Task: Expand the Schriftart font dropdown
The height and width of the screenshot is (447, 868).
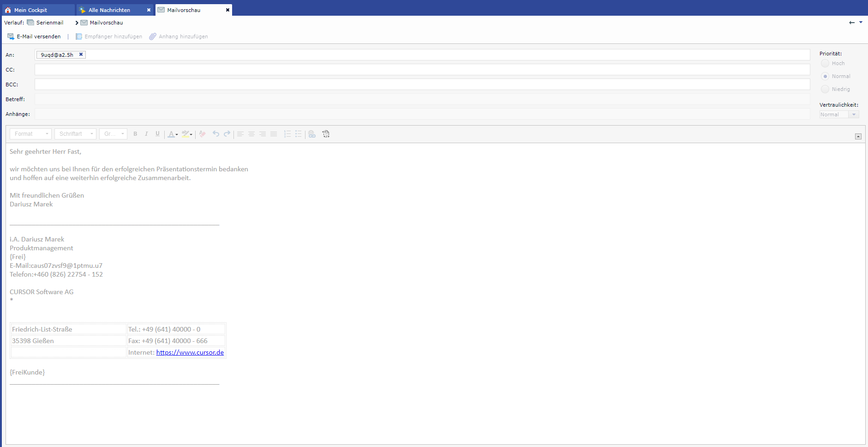Action: 76,134
